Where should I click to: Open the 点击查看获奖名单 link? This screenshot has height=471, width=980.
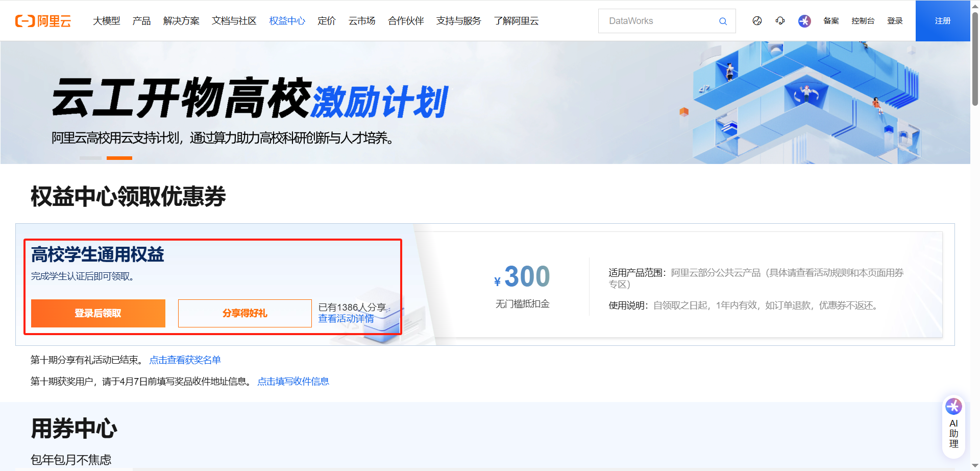[x=185, y=360]
